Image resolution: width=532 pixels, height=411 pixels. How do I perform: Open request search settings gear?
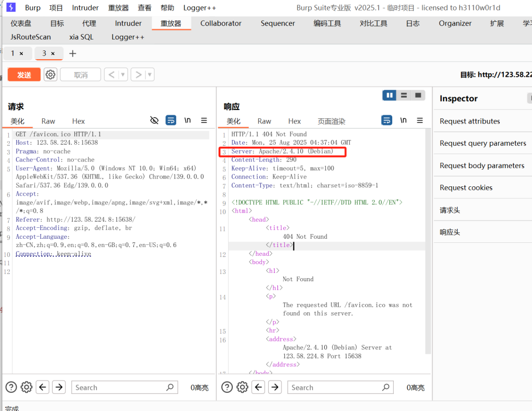(x=26, y=387)
